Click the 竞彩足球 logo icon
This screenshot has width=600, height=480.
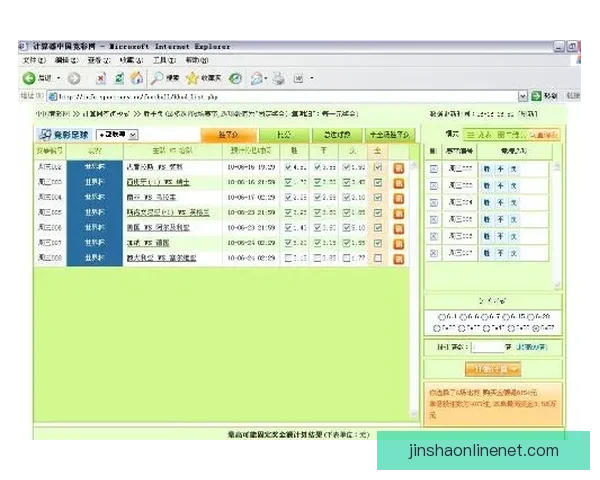[45, 134]
